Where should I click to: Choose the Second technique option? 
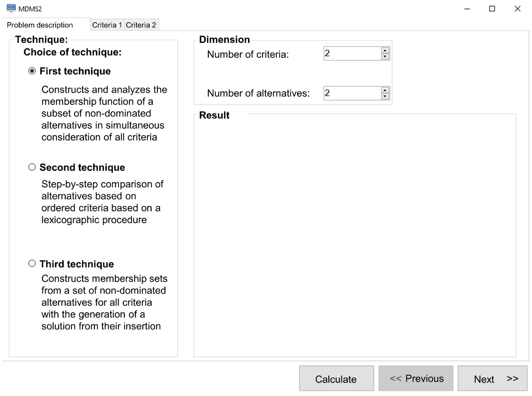pyautogui.click(x=32, y=167)
